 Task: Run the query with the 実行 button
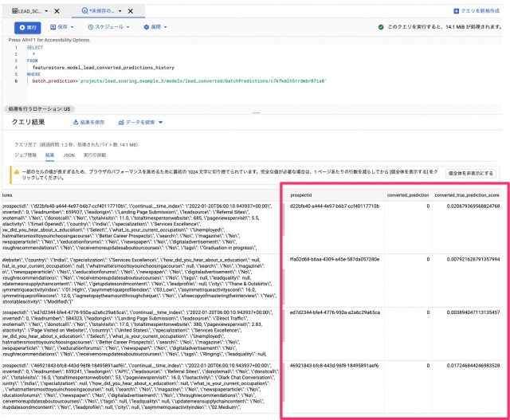coord(27,28)
